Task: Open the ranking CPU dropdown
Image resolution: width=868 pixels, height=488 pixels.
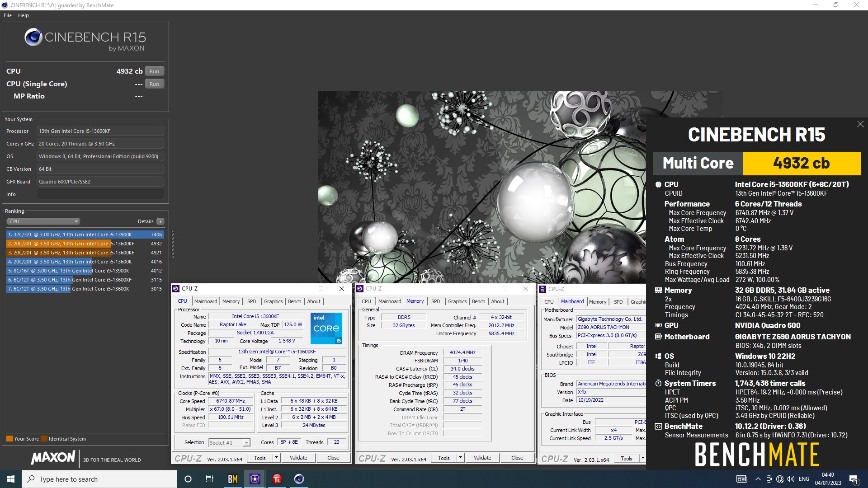Action: (x=43, y=221)
